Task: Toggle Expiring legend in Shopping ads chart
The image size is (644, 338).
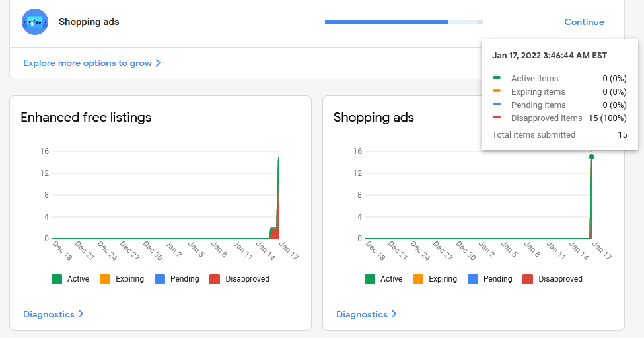Action: point(435,278)
